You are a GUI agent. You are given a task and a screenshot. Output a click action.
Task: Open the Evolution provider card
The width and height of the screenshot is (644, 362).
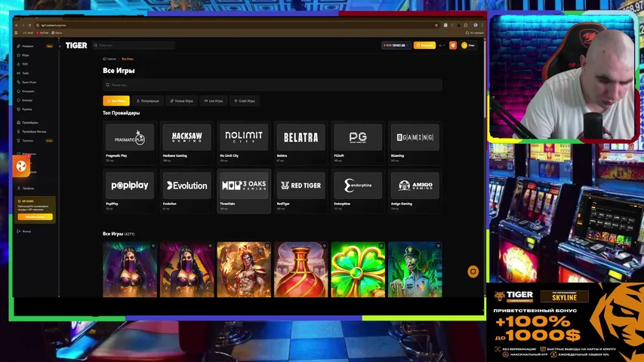click(x=187, y=191)
